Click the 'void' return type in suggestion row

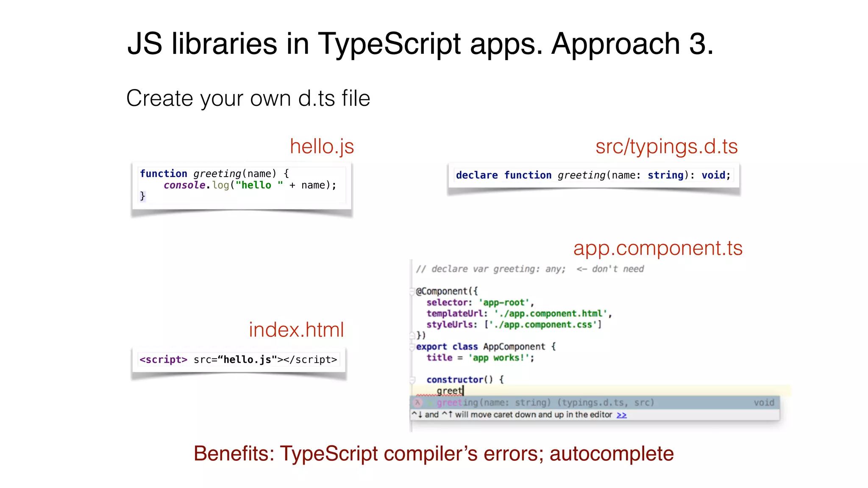point(764,402)
